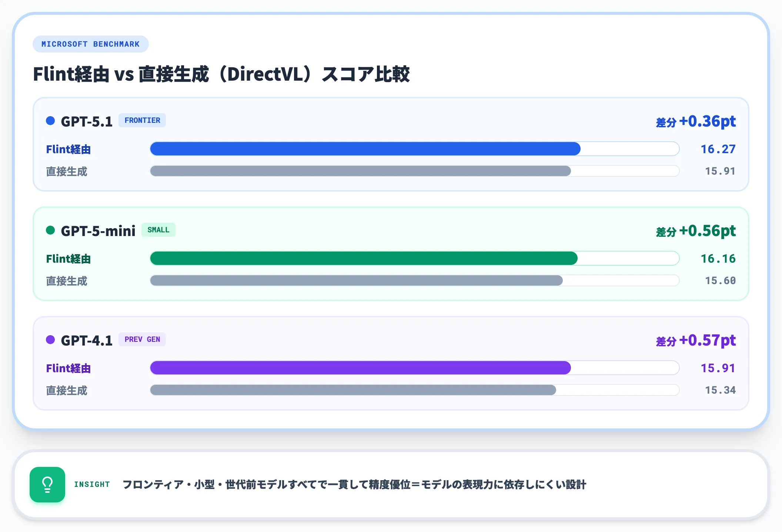Click the purple GPT-4.1 Flint bar
Viewport: 782px width, 532px height.
(x=361, y=368)
